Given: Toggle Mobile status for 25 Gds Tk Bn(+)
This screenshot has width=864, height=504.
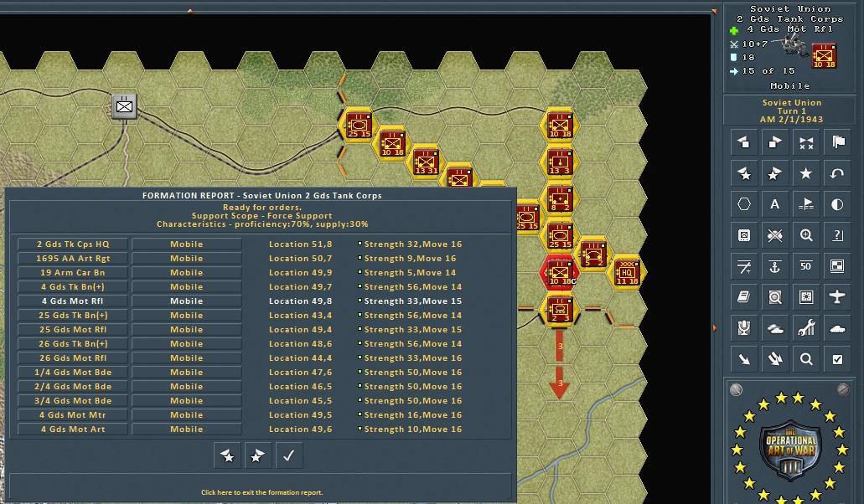Looking at the screenshot, I should (x=186, y=316).
